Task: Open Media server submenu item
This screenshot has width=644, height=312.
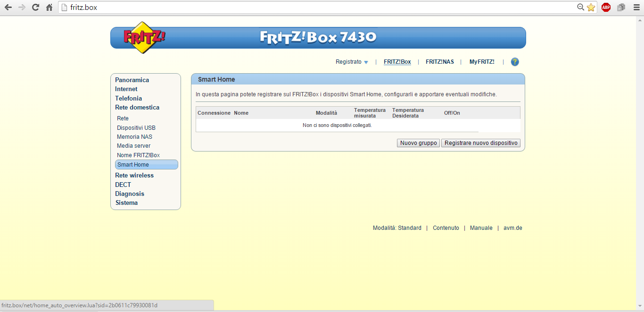Action: point(134,146)
